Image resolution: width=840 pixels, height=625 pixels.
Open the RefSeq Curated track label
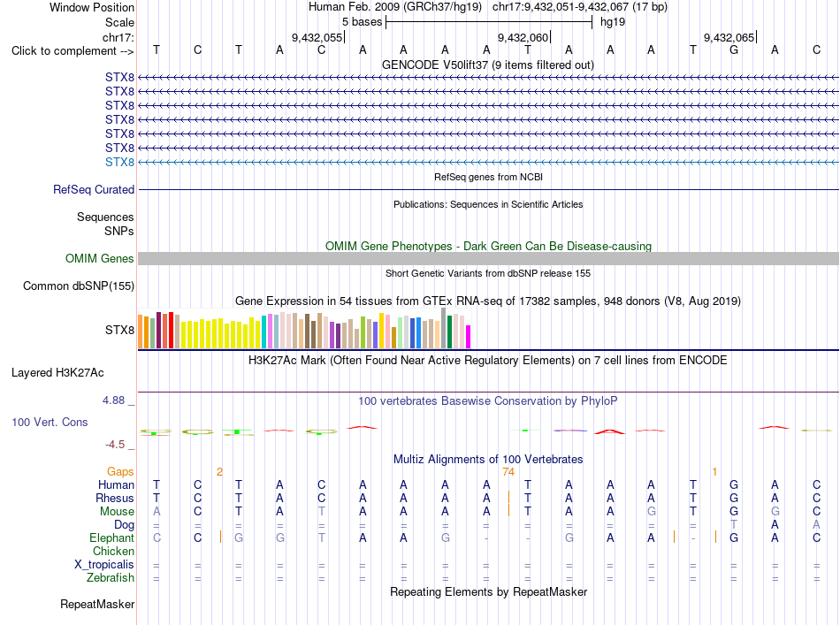click(94, 189)
